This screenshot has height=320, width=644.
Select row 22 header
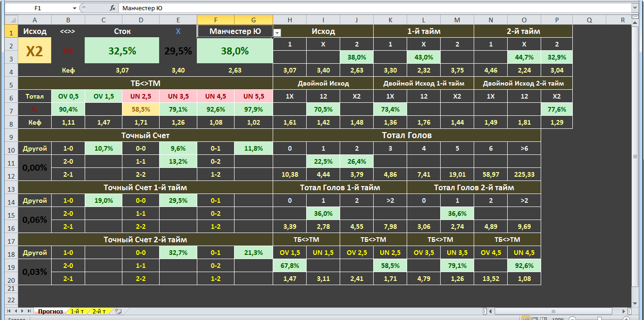point(11,300)
